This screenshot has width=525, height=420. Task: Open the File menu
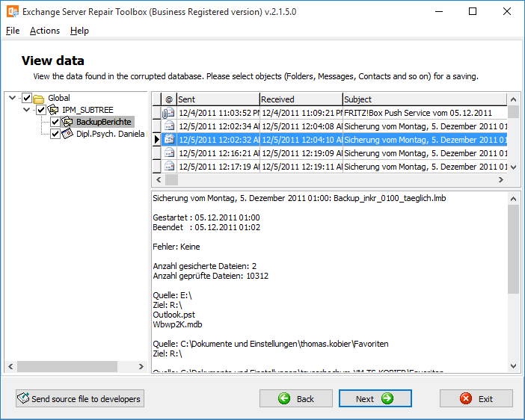[13, 31]
